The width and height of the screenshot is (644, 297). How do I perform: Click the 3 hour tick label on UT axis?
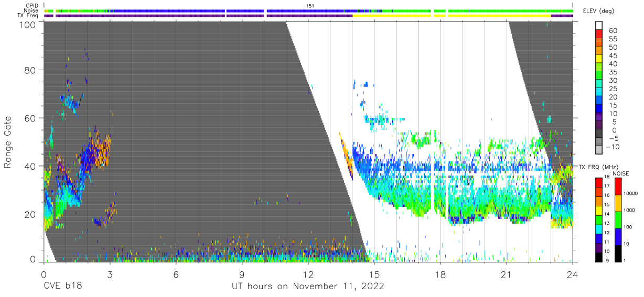point(110,274)
